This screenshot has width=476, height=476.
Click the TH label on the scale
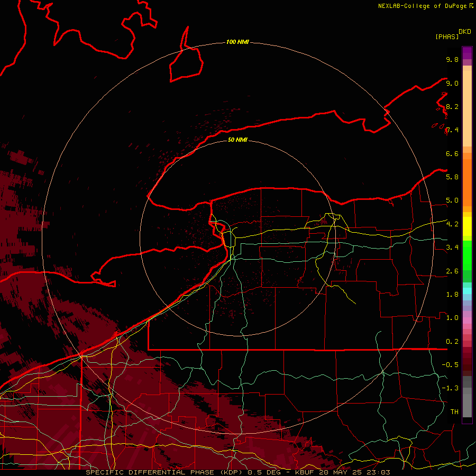454,412
